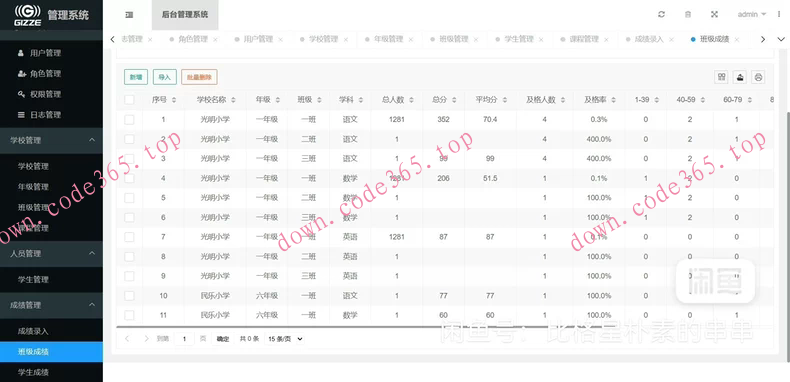Check the checkbox for row 2
Image resolution: width=790 pixels, height=382 pixels.
[x=129, y=139]
